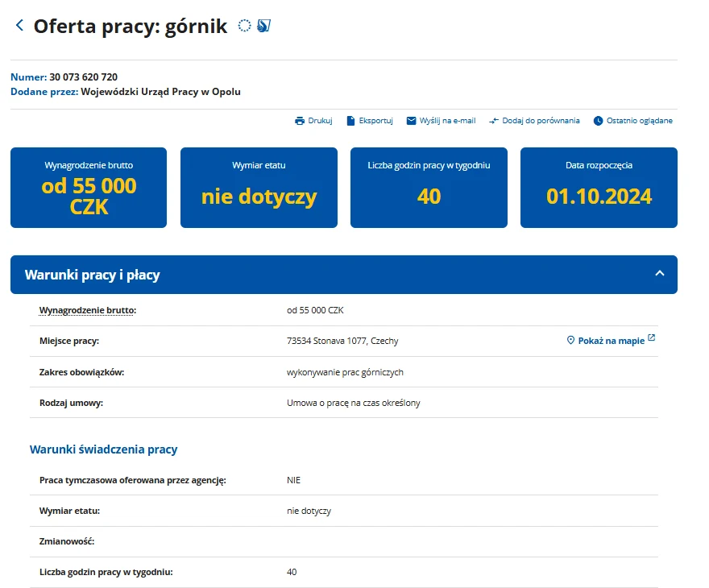The width and height of the screenshot is (709, 588).
Task: Click the EURES logo icon in the header
Action: pyautogui.click(x=263, y=25)
